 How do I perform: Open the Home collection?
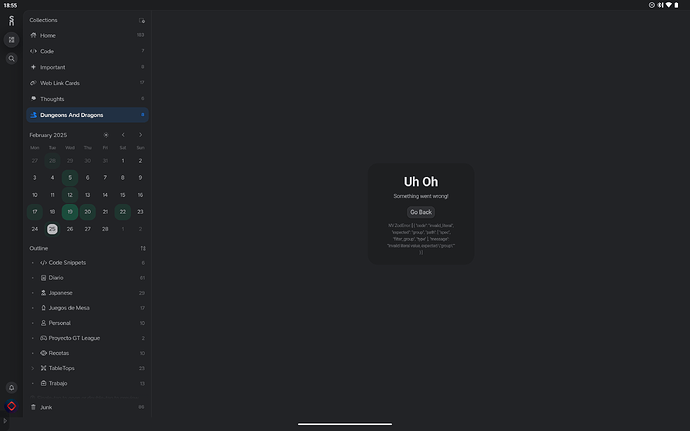point(87,35)
